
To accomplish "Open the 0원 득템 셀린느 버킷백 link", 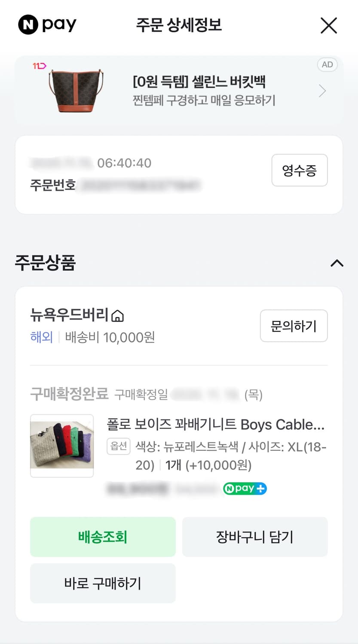I will [x=199, y=82].
